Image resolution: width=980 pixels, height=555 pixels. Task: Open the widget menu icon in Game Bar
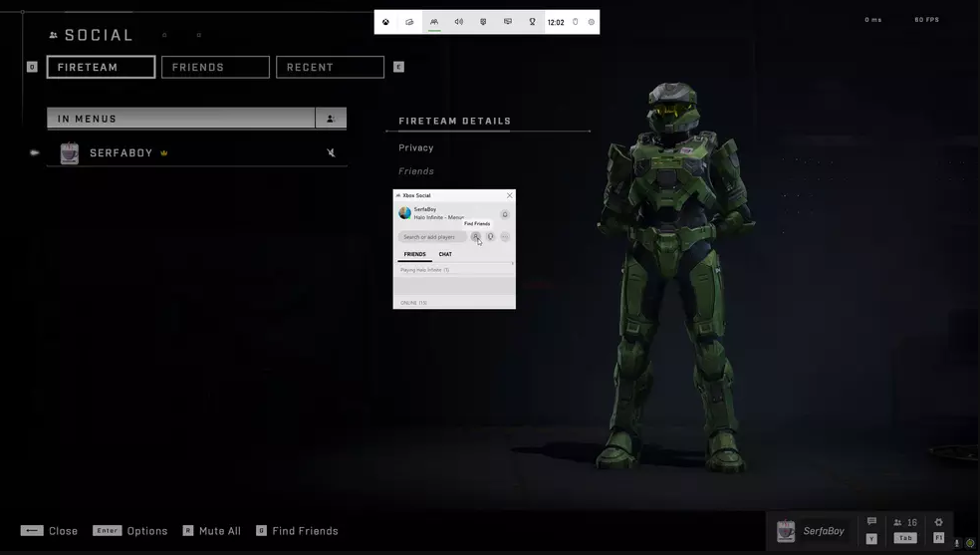[409, 22]
